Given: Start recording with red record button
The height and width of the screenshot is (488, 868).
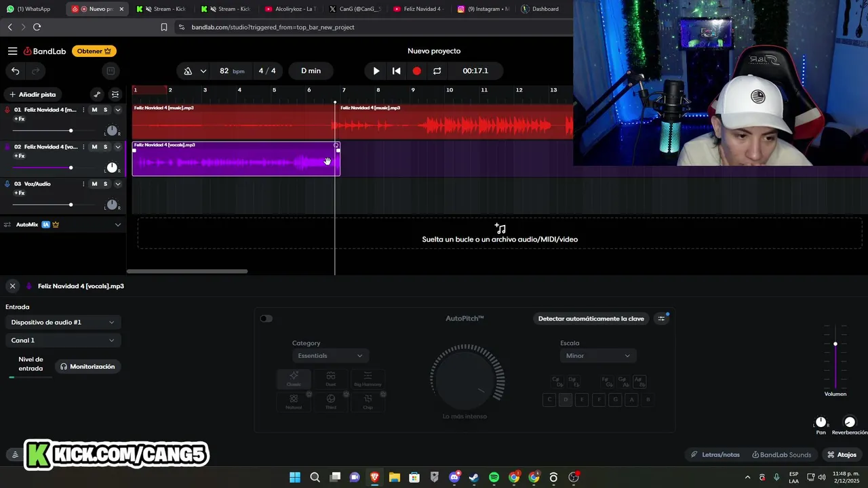Looking at the screenshot, I should (416, 70).
